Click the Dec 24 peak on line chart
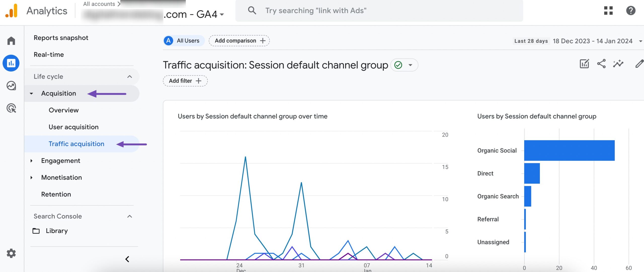644x272 pixels. pos(245,157)
